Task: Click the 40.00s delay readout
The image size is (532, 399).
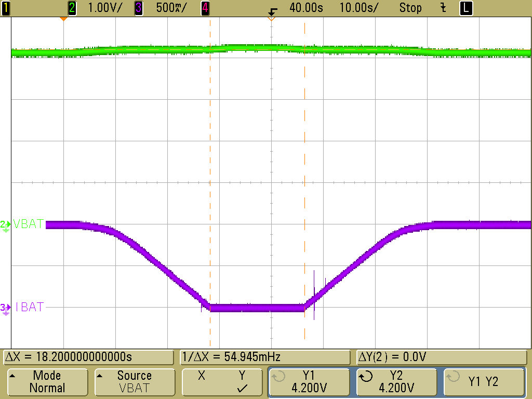Action: [x=306, y=8]
